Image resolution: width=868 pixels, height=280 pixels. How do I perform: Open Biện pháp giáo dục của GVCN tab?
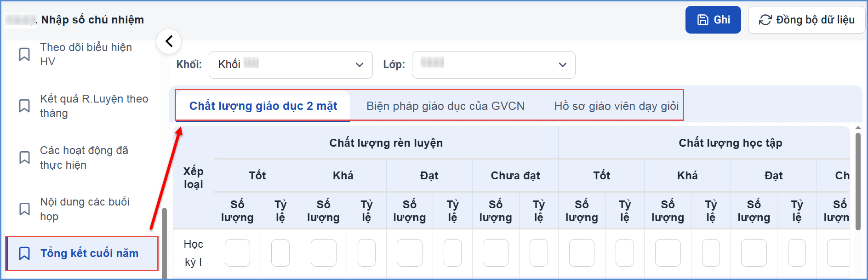click(445, 106)
